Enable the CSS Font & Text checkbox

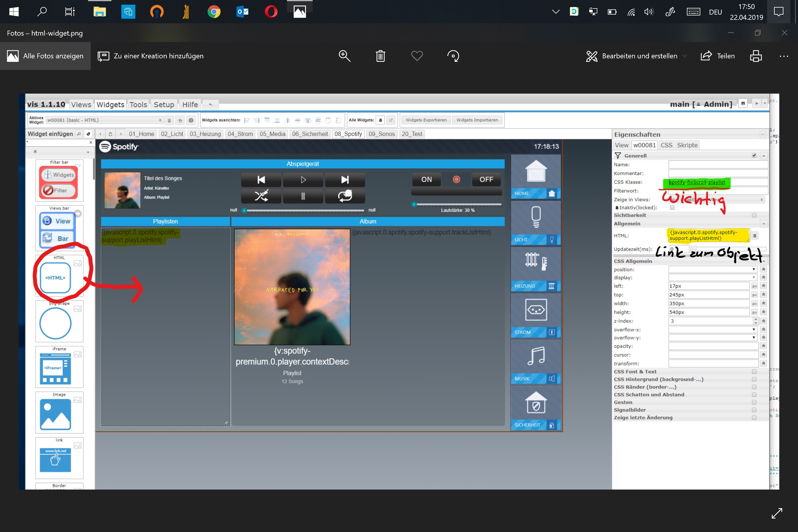[x=754, y=372]
